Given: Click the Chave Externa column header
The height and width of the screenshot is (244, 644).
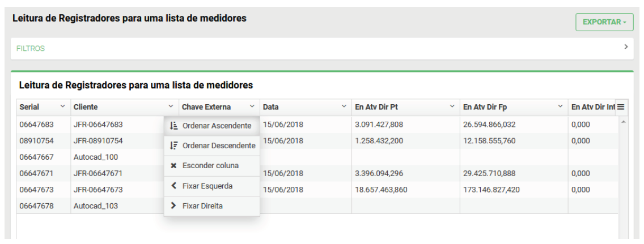Looking at the screenshot, I should coord(206,107).
